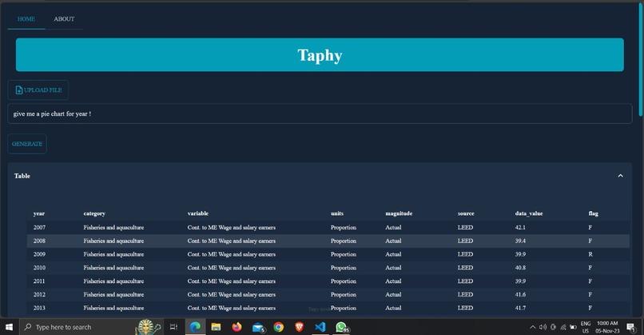Click the source column header

[x=466, y=213]
